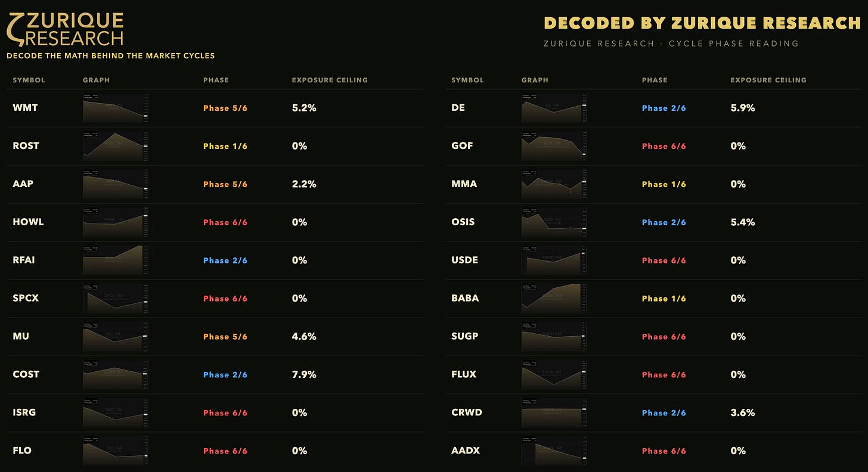Screen dimensions: 868x472
Task: Open the FLUX mini chart thumbnail
Action: tap(554, 375)
